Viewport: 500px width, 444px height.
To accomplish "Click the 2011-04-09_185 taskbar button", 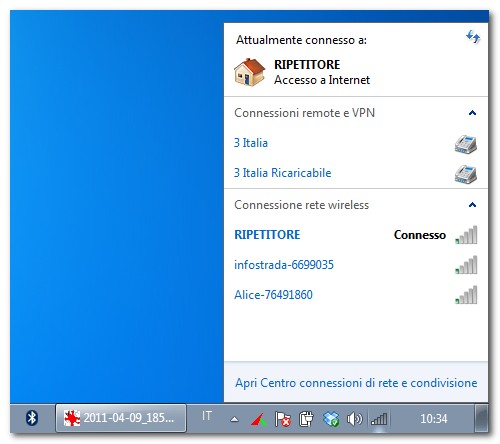I will click(121, 418).
